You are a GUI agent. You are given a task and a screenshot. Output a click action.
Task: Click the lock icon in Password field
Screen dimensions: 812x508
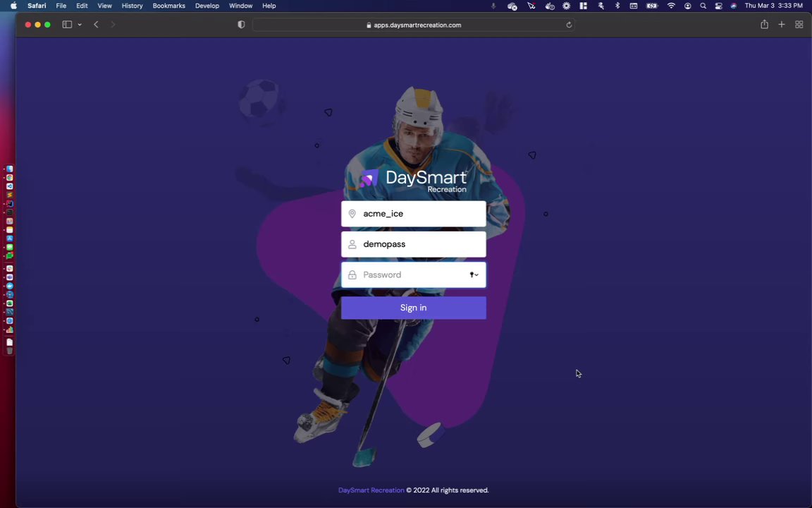[352, 274]
